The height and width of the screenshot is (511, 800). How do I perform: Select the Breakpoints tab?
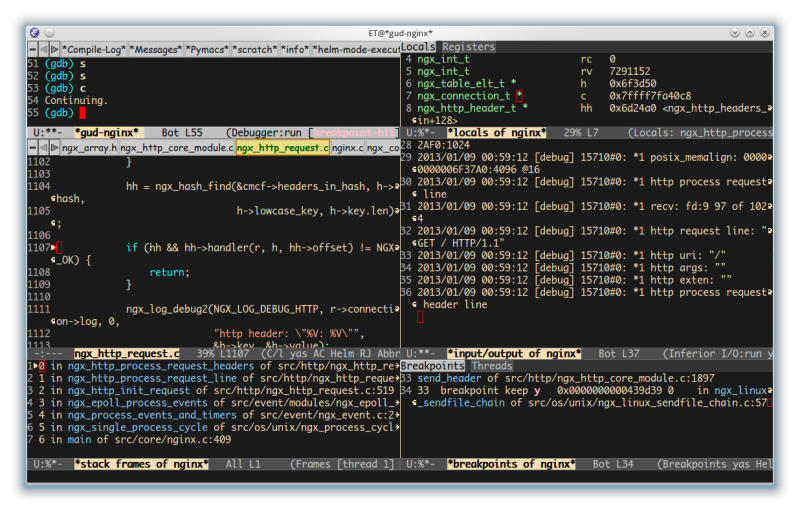tap(433, 366)
